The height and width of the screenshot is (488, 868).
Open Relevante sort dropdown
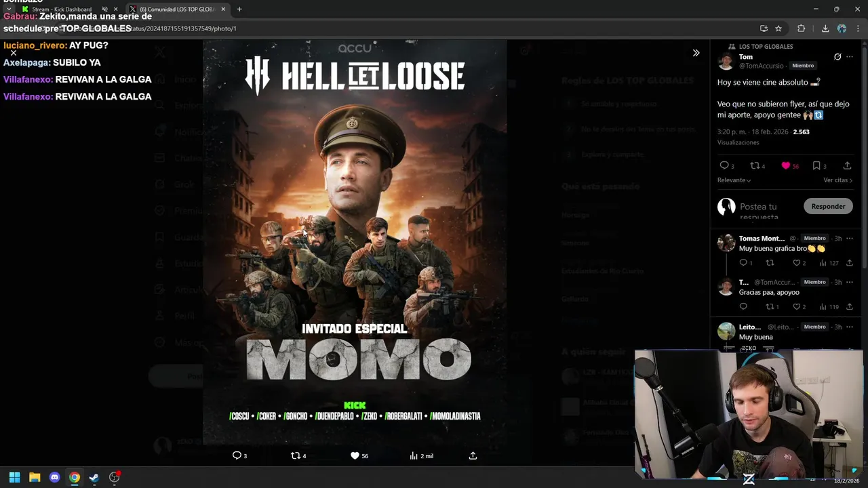(734, 180)
